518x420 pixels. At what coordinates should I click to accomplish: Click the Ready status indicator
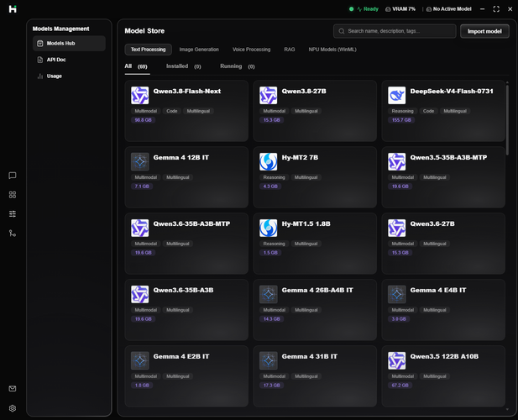[x=364, y=9]
